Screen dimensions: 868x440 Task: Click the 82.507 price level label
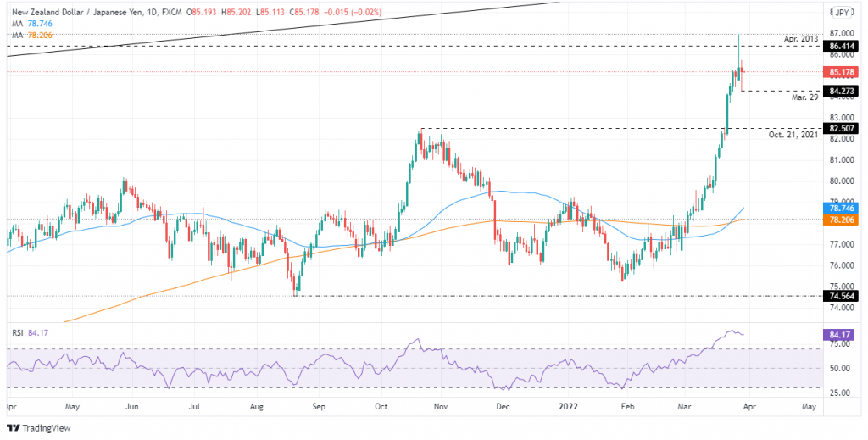click(x=843, y=128)
